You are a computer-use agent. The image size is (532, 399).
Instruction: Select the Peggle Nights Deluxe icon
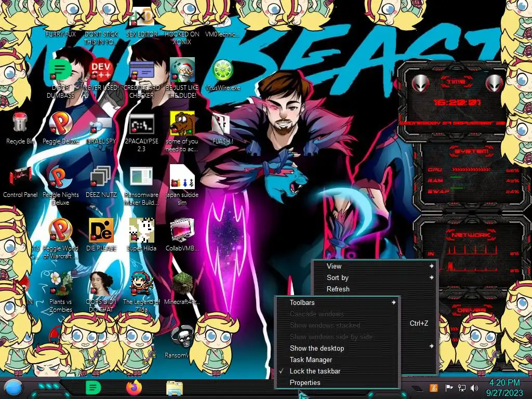(x=60, y=177)
